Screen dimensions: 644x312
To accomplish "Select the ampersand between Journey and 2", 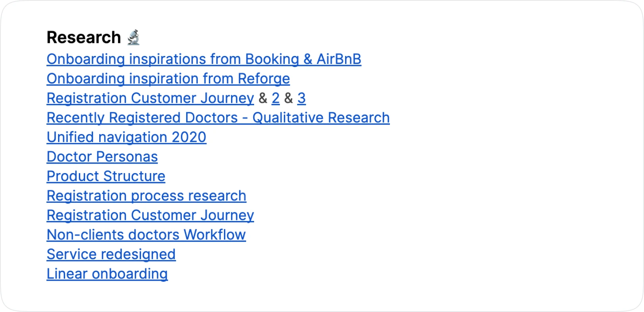I will (x=262, y=98).
